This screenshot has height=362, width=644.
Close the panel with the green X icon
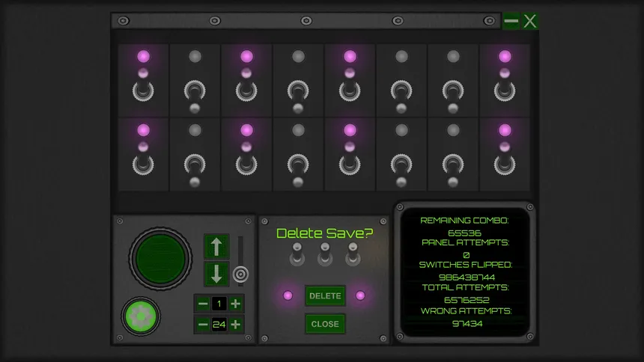[530, 21]
